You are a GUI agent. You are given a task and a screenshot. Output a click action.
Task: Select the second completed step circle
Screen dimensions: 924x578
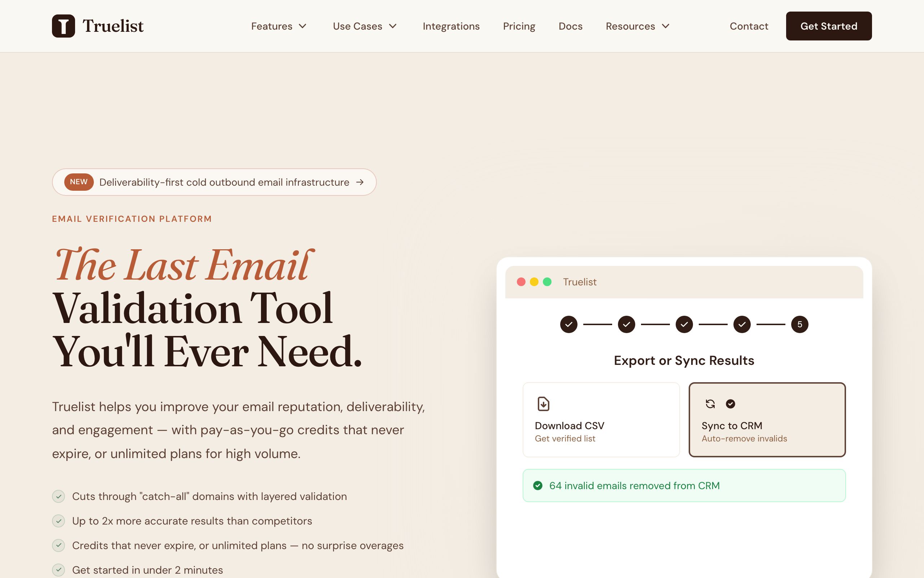pos(627,324)
